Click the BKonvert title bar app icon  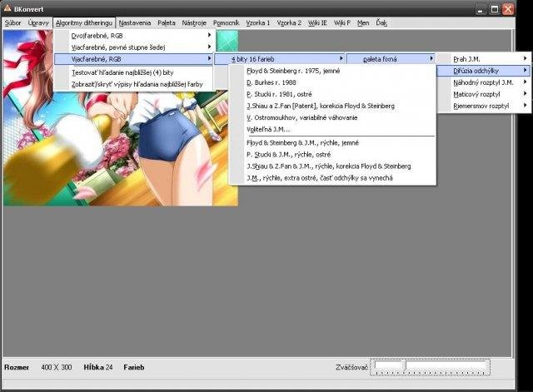pyautogui.click(x=7, y=8)
